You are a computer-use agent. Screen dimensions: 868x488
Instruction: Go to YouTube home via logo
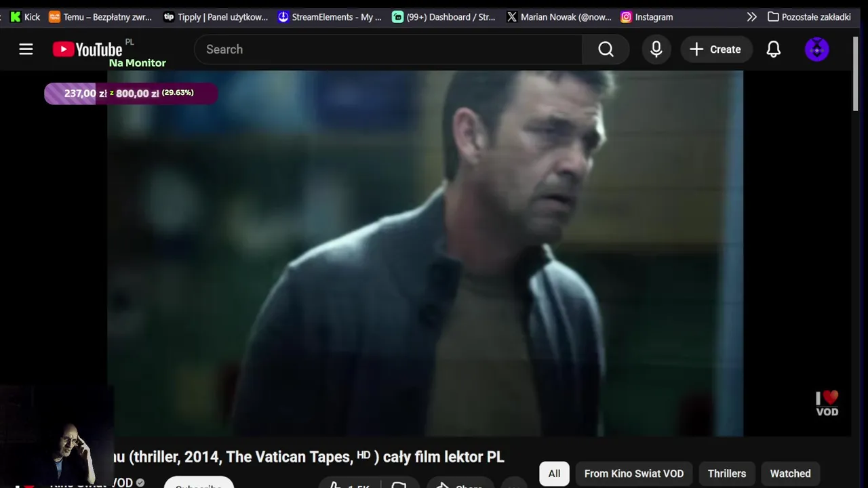point(87,49)
